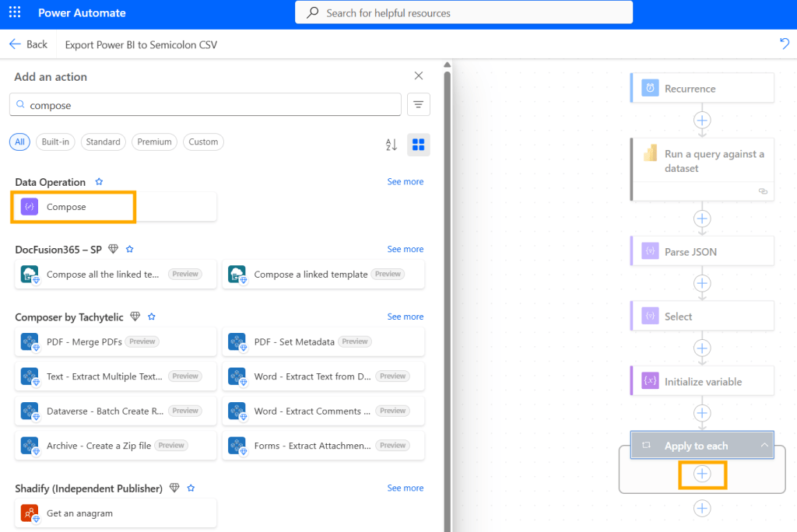797x532 pixels.
Task: Star the Composer by Tachytelic connector
Action: tap(152, 317)
